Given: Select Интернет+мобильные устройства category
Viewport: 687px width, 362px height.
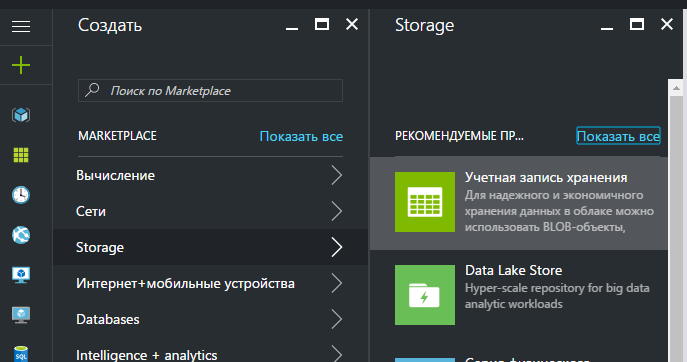Looking at the screenshot, I should (x=210, y=283).
